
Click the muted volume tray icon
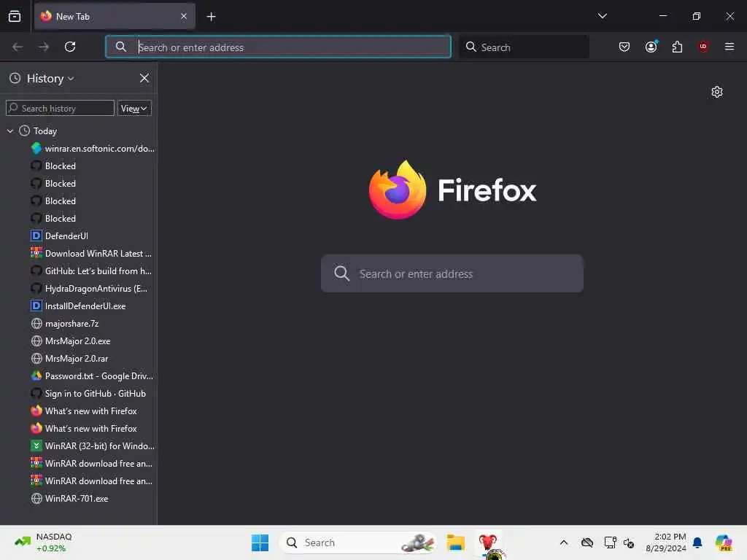click(628, 542)
